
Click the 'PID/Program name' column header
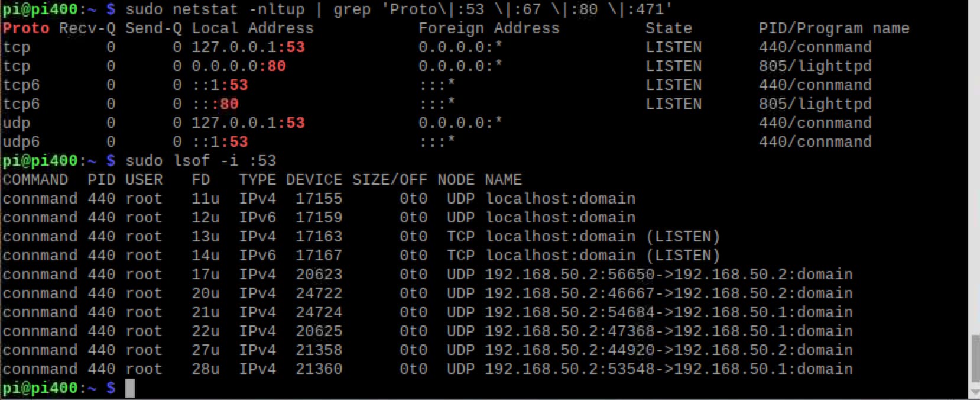(x=835, y=28)
